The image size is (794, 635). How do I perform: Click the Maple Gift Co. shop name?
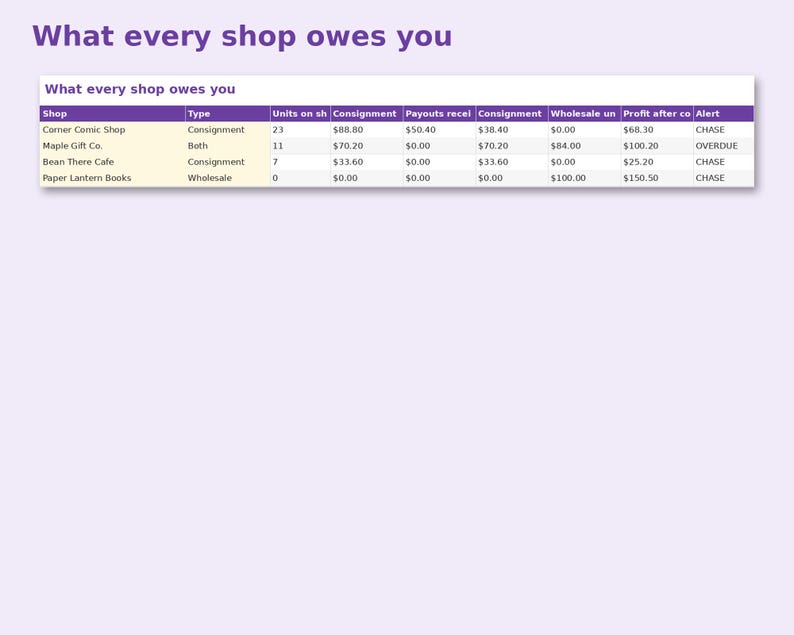coord(72,146)
